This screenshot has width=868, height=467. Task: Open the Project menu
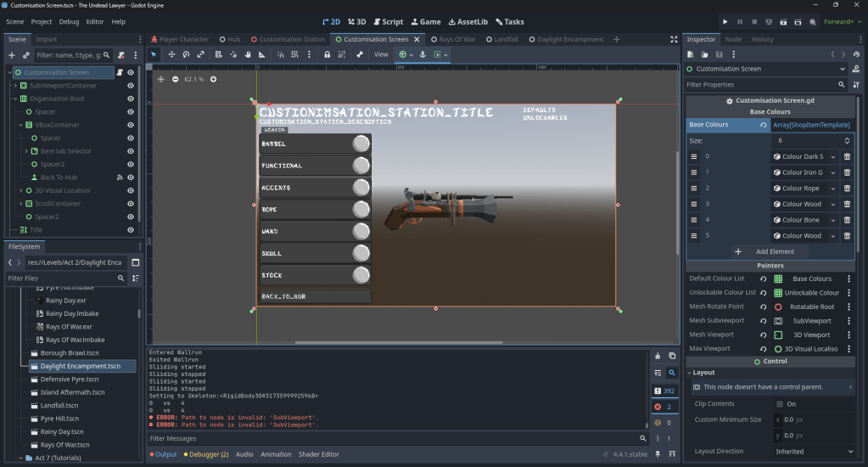click(42, 21)
